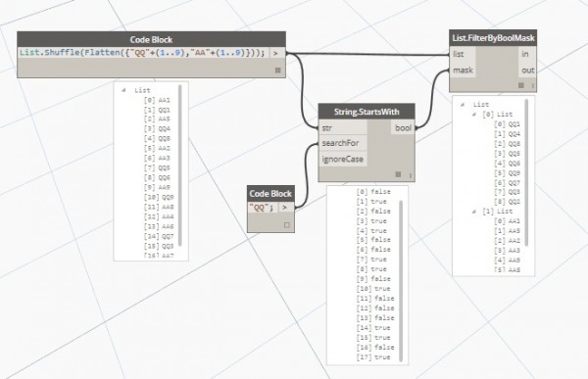Collapse the root List in shuffle preview
The width and height of the screenshot is (588, 379).
click(x=123, y=90)
